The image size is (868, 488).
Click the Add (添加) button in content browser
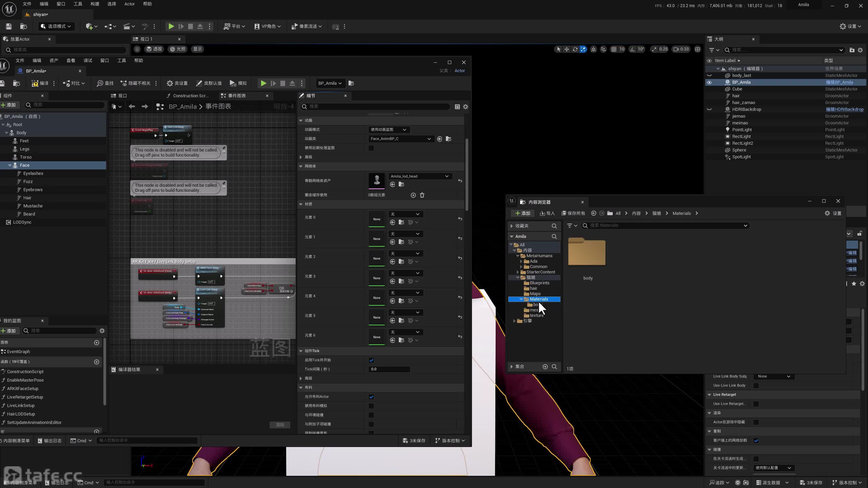(x=522, y=213)
